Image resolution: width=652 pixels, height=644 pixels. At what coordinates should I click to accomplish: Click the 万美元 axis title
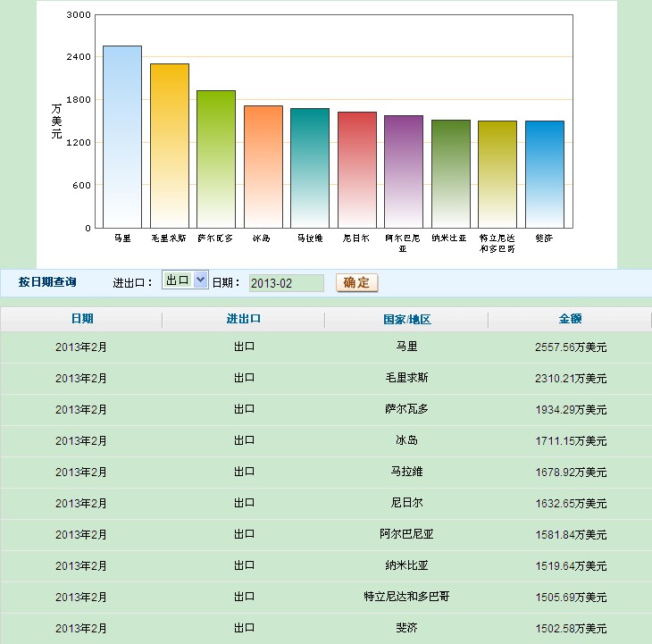tap(56, 121)
